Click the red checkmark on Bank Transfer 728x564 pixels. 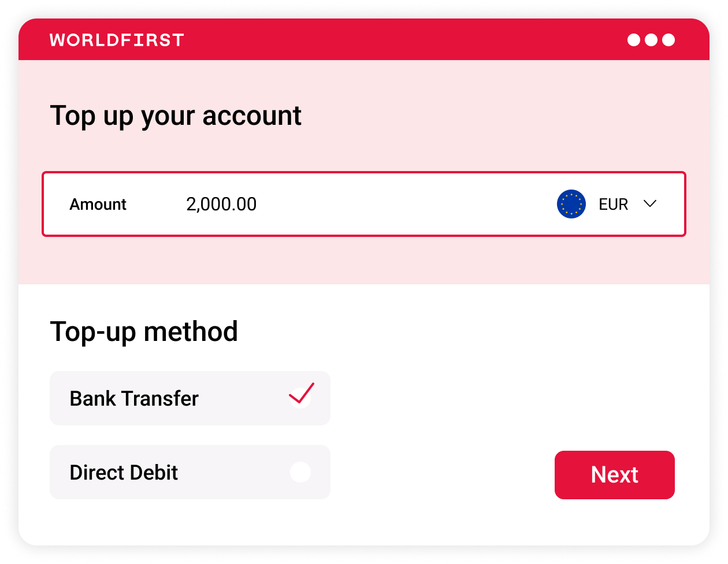(x=301, y=395)
